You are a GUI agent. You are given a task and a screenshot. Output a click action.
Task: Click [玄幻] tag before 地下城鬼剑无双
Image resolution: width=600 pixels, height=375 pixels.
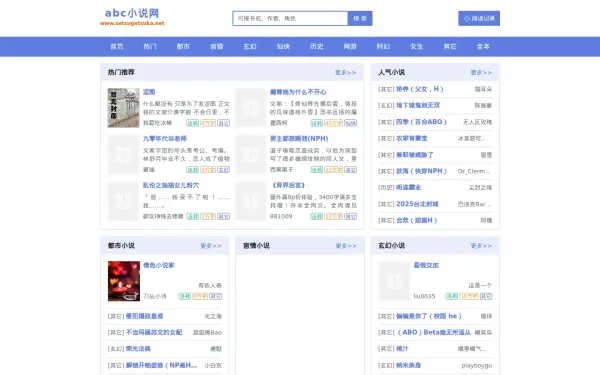tap(386, 105)
